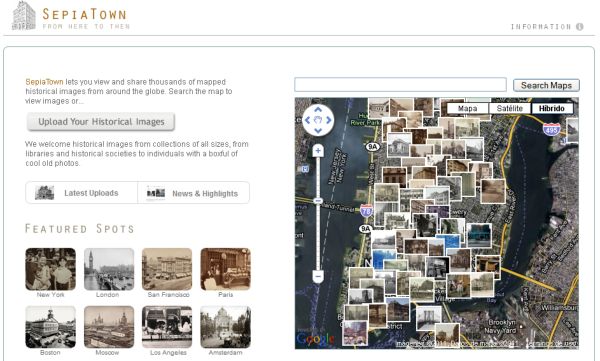This screenshot has width=600, height=361.
Task: Switch map to Mapa view
Action: tap(468, 108)
